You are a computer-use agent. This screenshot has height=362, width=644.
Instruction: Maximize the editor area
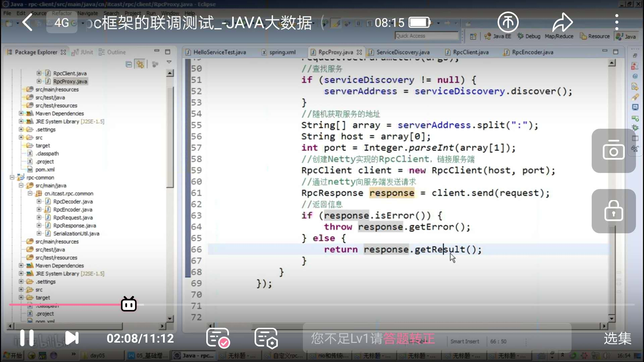point(616,52)
